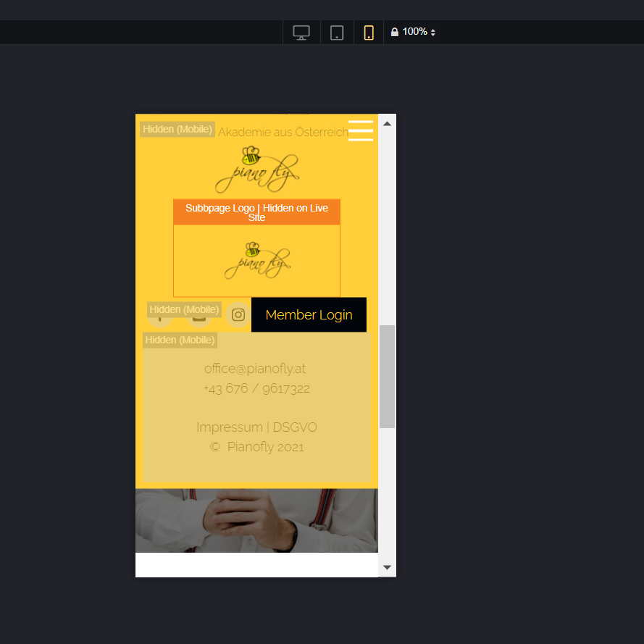Click the top Pianofly bee logo
The height and width of the screenshot is (644, 644).
point(257,170)
